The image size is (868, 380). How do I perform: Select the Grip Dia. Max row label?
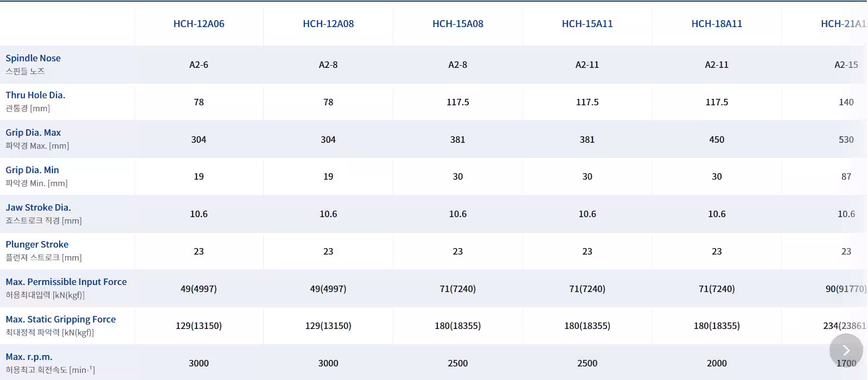[33, 132]
